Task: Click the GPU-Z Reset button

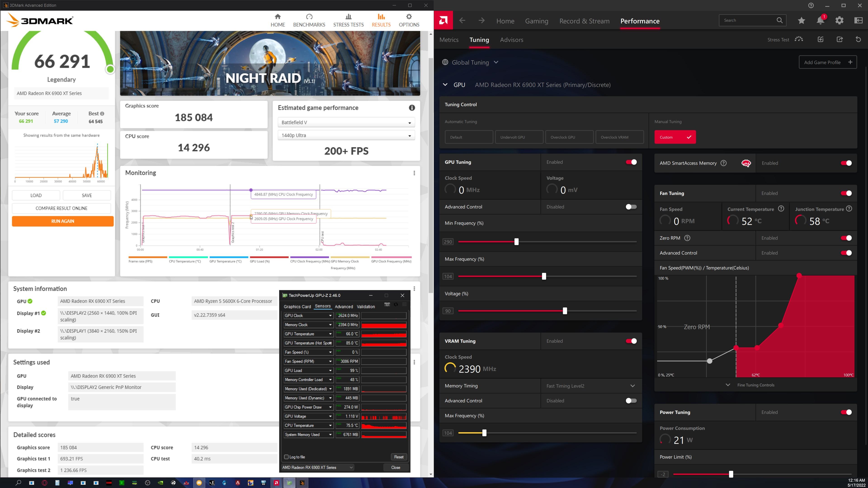Action: (x=399, y=457)
